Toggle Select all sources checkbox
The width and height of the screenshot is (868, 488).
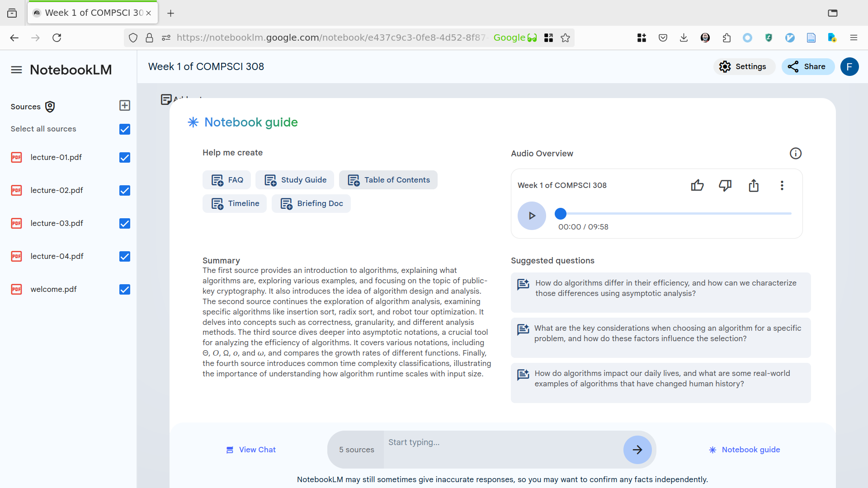[125, 129]
